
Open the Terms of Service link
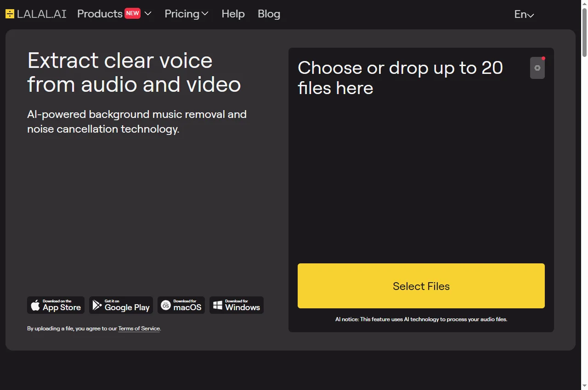pos(139,329)
